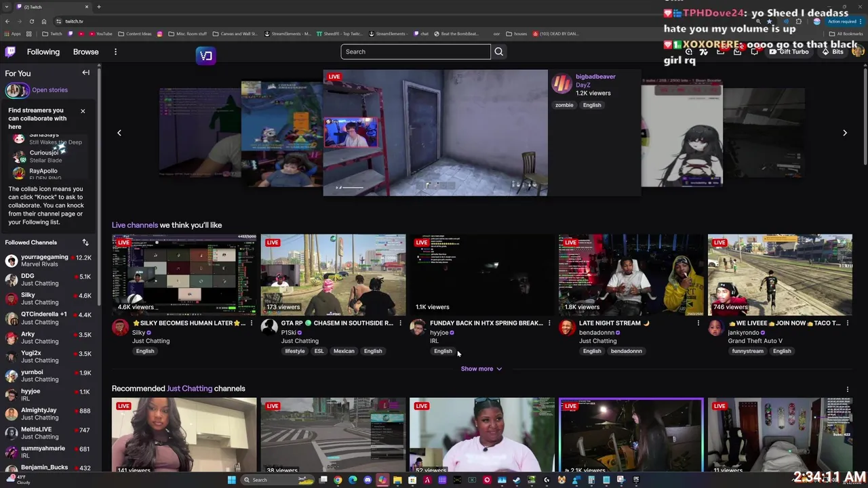This screenshot has height=488, width=868.
Task: Open File Explorer from taskbar
Action: click(x=397, y=480)
